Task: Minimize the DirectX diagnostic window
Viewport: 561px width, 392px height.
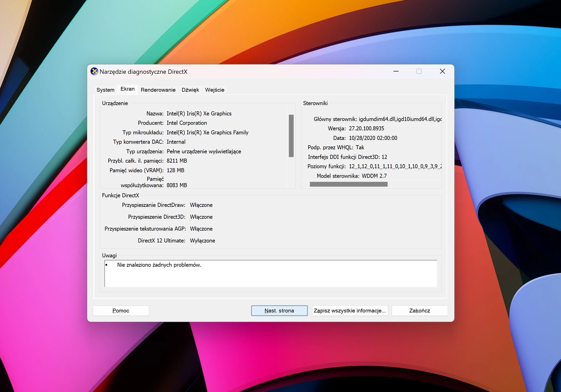Action: tap(396, 71)
